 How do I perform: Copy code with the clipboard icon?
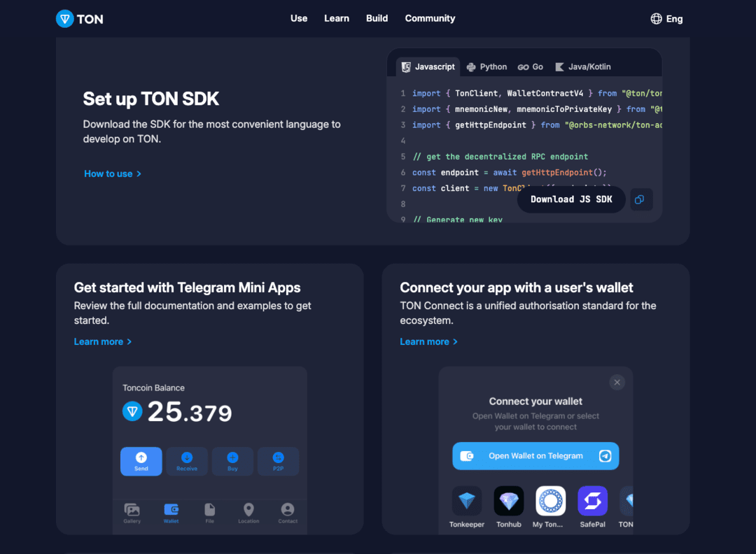tap(639, 199)
